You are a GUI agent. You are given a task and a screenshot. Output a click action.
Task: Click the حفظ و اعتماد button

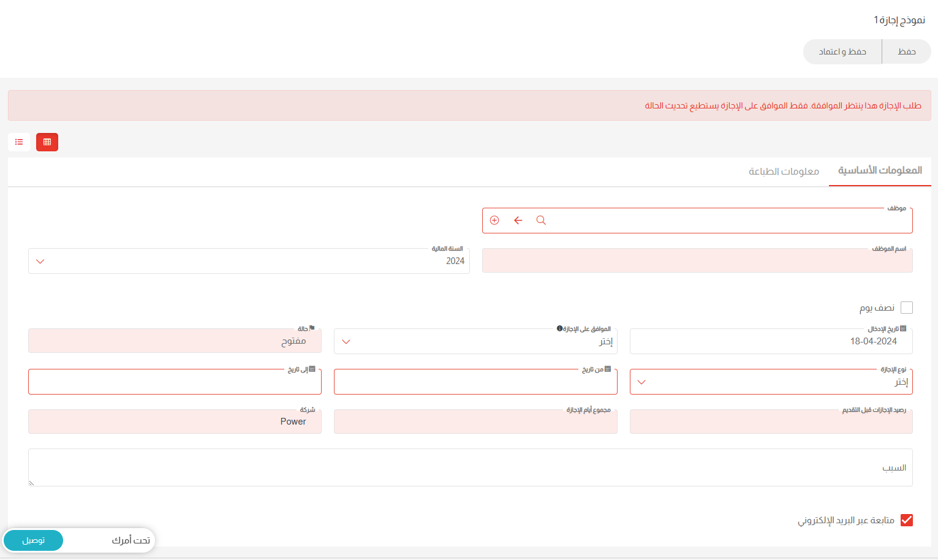[842, 51]
